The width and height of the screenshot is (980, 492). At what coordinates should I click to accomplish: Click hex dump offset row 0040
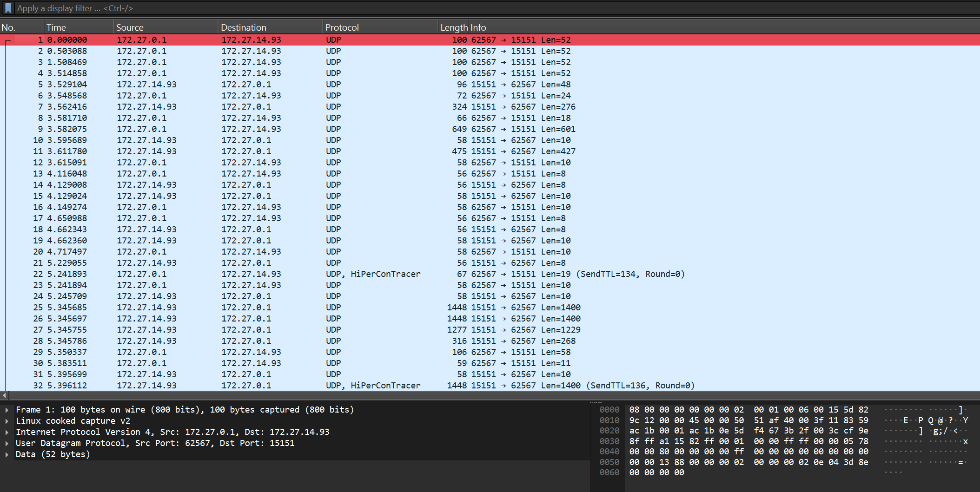pyautogui.click(x=609, y=452)
